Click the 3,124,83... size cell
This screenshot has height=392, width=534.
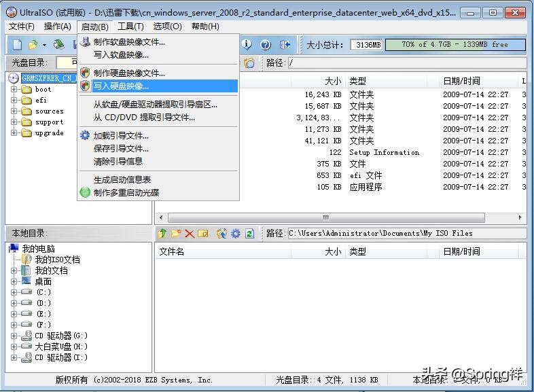pyautogui.click(x=318, y=118)
